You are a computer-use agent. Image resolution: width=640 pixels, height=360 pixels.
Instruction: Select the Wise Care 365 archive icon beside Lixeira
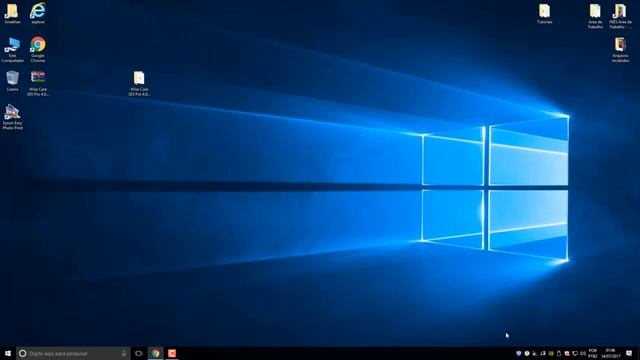[x=38, y=83]
